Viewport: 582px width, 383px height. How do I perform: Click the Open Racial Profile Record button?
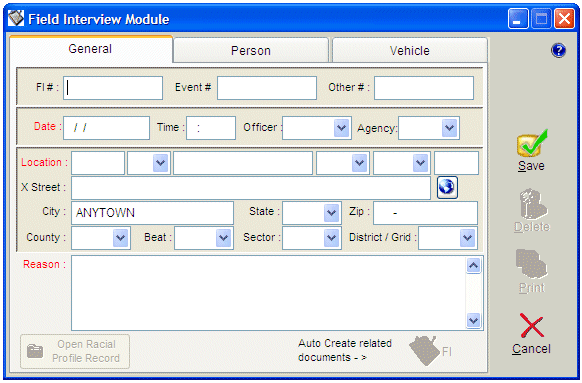75,351
